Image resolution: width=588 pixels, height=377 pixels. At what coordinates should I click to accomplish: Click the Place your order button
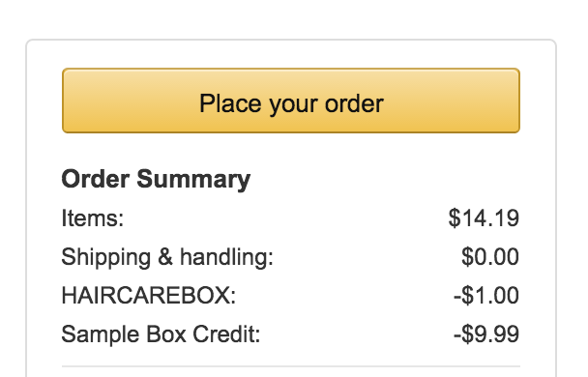pos(291,101)
